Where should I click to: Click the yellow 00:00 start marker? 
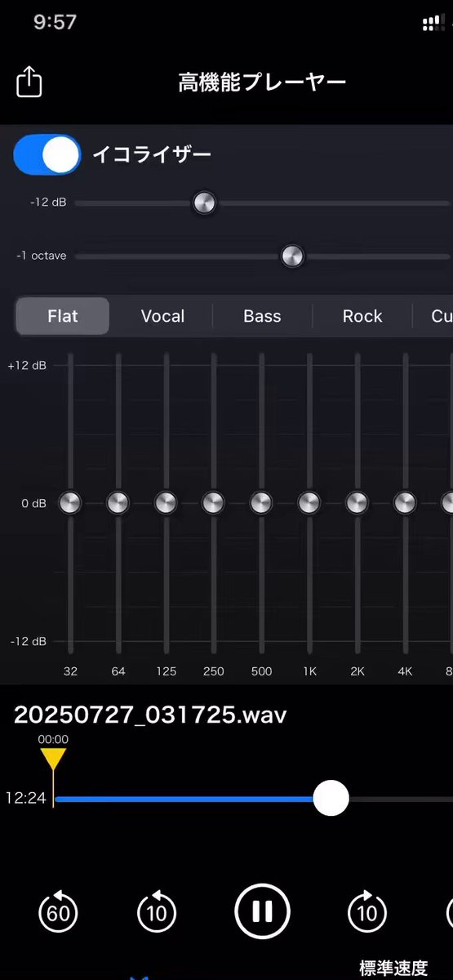(53, 759)
